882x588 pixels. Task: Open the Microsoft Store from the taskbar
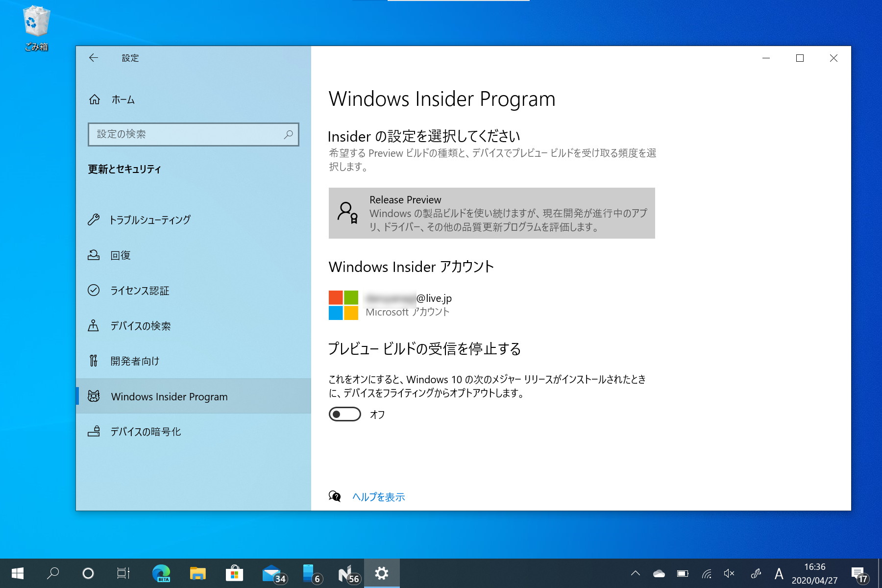(x=235, y=572)
